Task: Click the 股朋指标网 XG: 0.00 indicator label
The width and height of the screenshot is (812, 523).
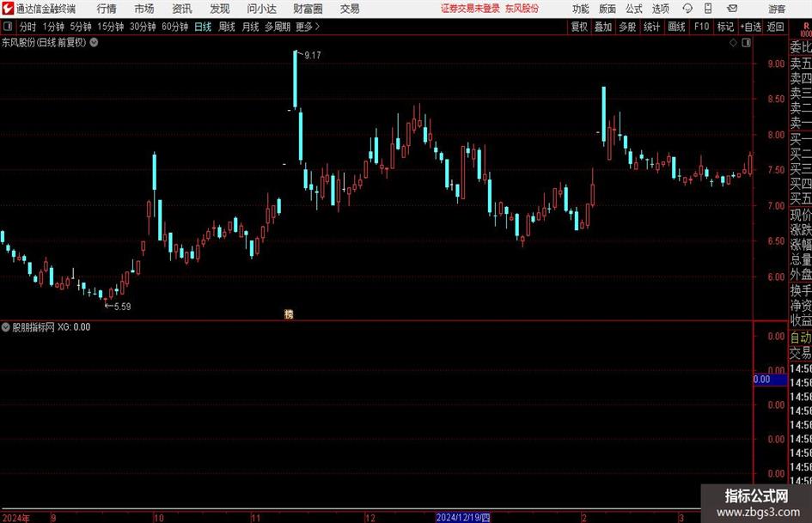Action: [52, 326]
